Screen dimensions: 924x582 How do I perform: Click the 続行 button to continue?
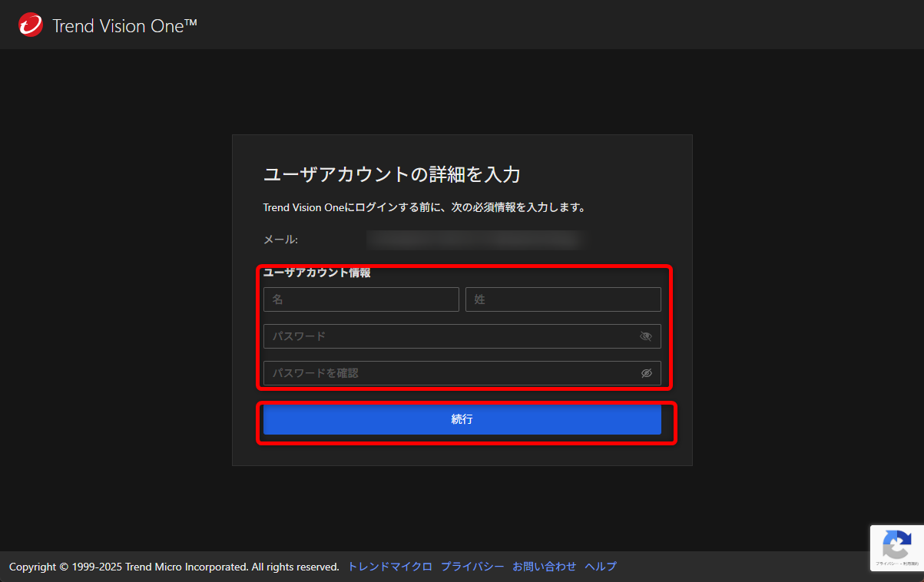tap(462, 419)
